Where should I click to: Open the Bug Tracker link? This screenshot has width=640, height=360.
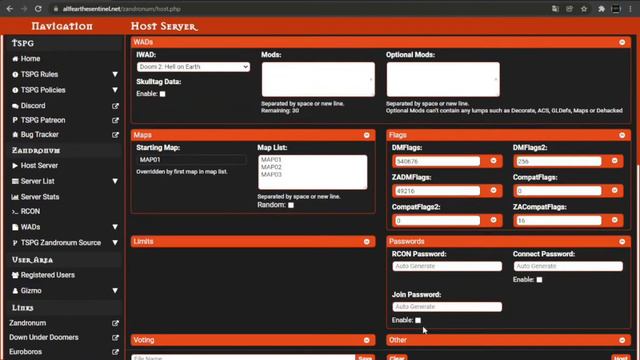click(40, 135)
